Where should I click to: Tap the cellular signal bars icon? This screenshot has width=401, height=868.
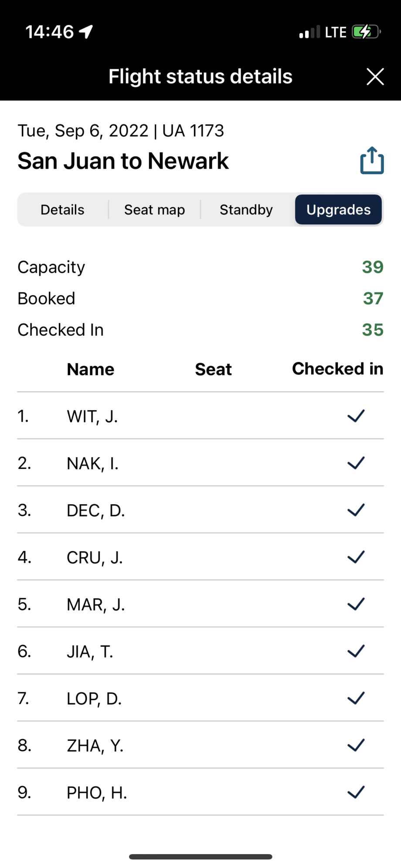pos(309,32)
